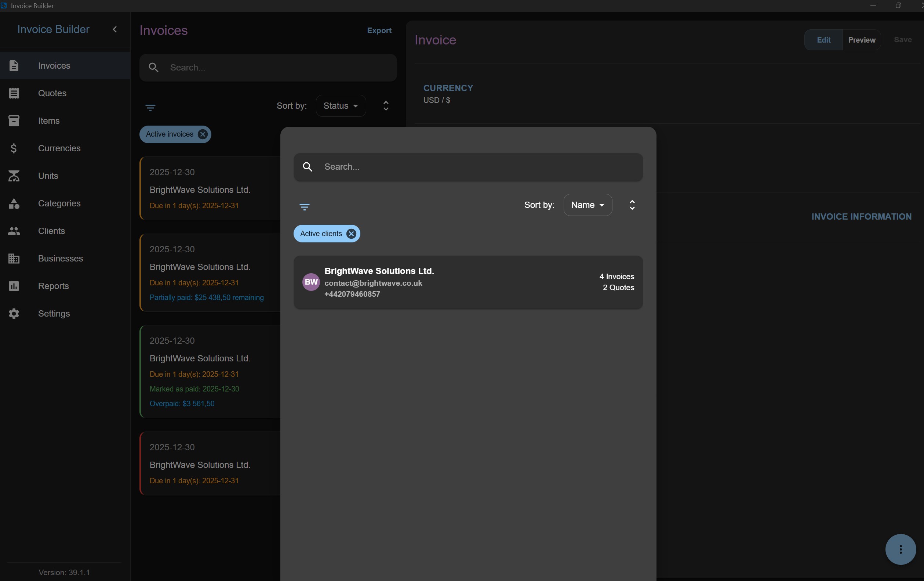This screenshot has width=924, height=581.
Task: Click the Clients people icon
Action: (14, 231)
